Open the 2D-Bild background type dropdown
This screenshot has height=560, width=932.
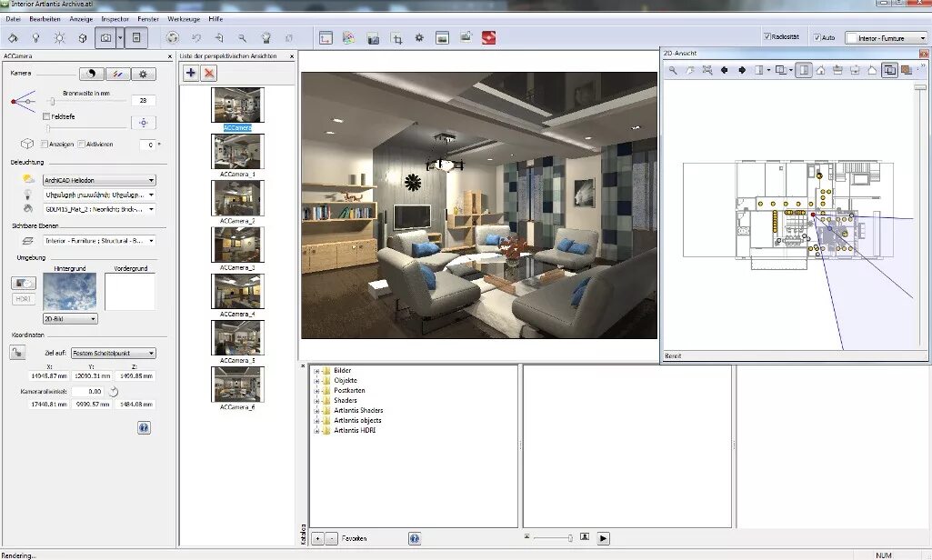(70, 319)
